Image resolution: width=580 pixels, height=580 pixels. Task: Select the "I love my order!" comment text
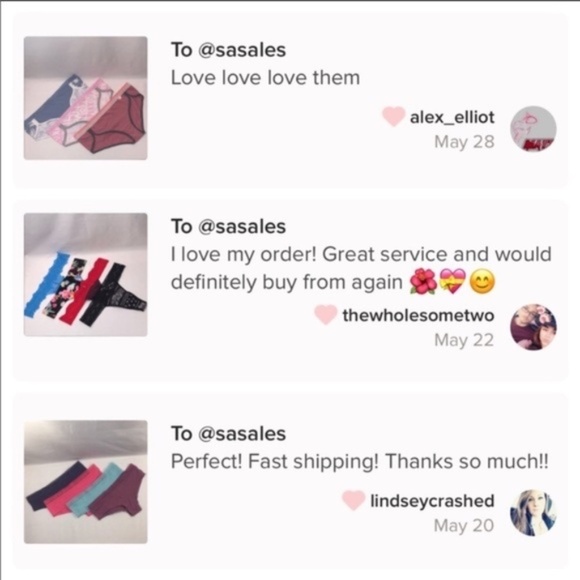pyautogui.click(x=361, y=269)
